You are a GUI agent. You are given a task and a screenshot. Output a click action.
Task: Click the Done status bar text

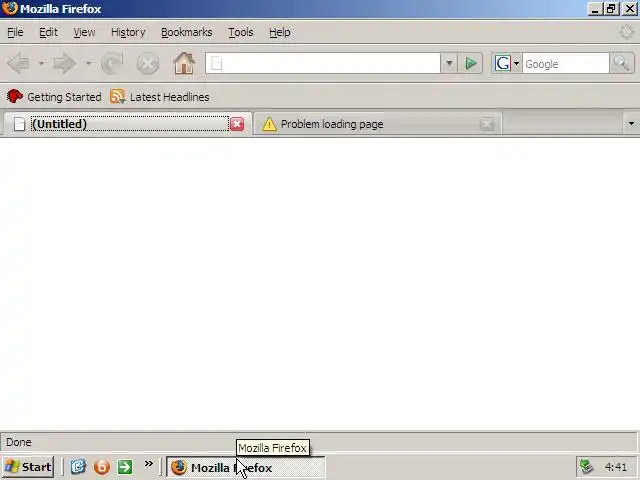[x=19, y=442]
